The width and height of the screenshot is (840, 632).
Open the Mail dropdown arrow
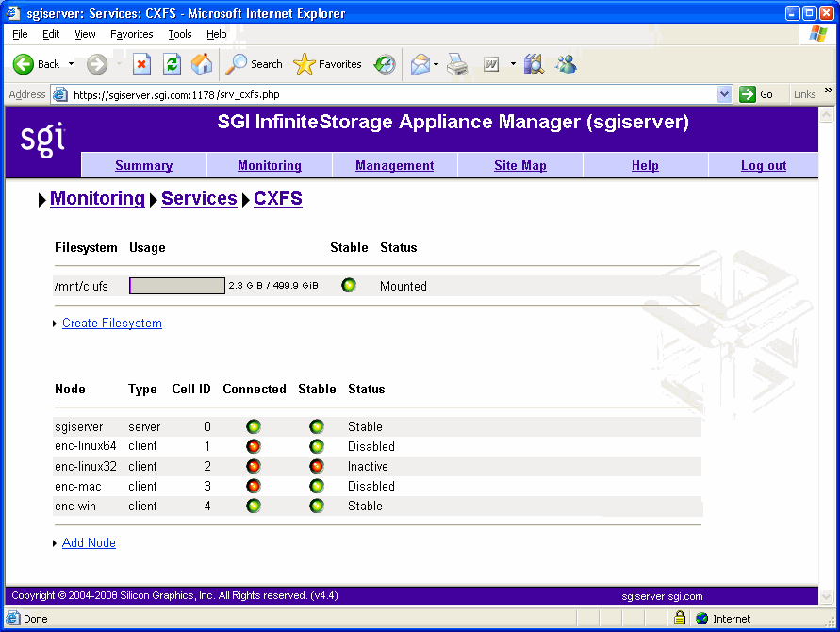click(x=436, y=65)
